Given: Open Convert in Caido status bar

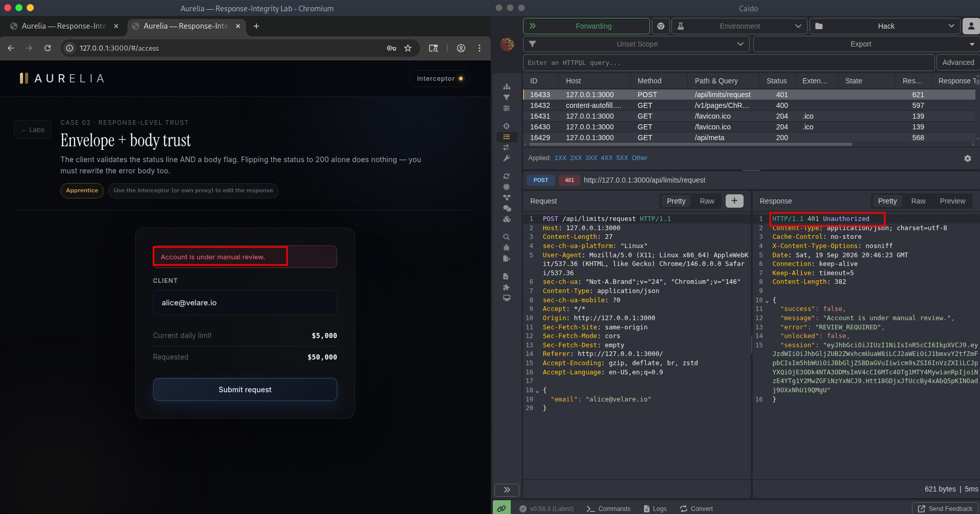Looking at the screenshot, I should coord(696,508).
